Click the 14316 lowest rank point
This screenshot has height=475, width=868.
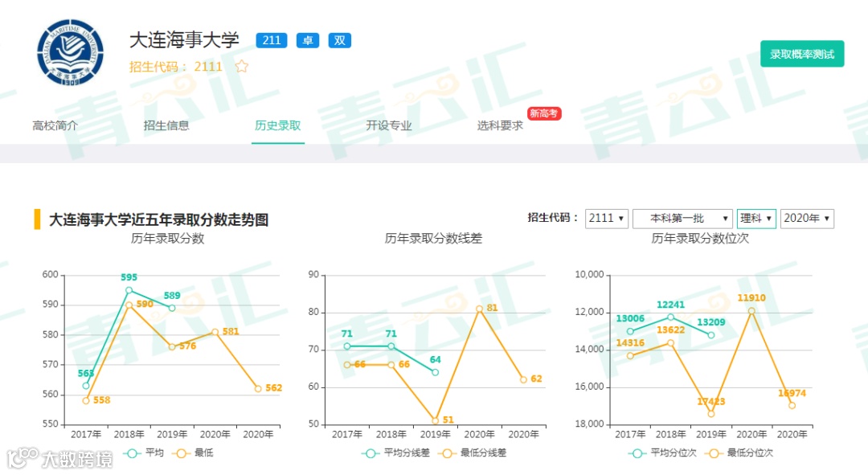pyautogui.click(x=631, y=356)
